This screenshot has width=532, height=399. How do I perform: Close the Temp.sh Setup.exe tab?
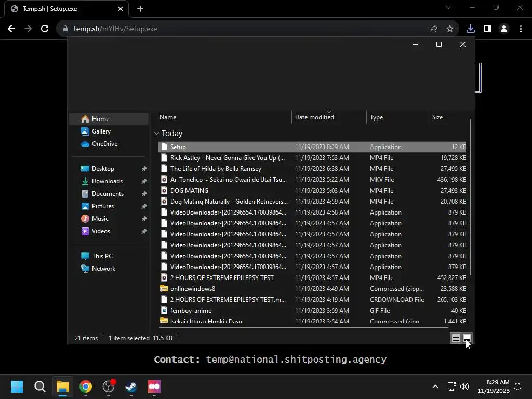click(121, 9)
